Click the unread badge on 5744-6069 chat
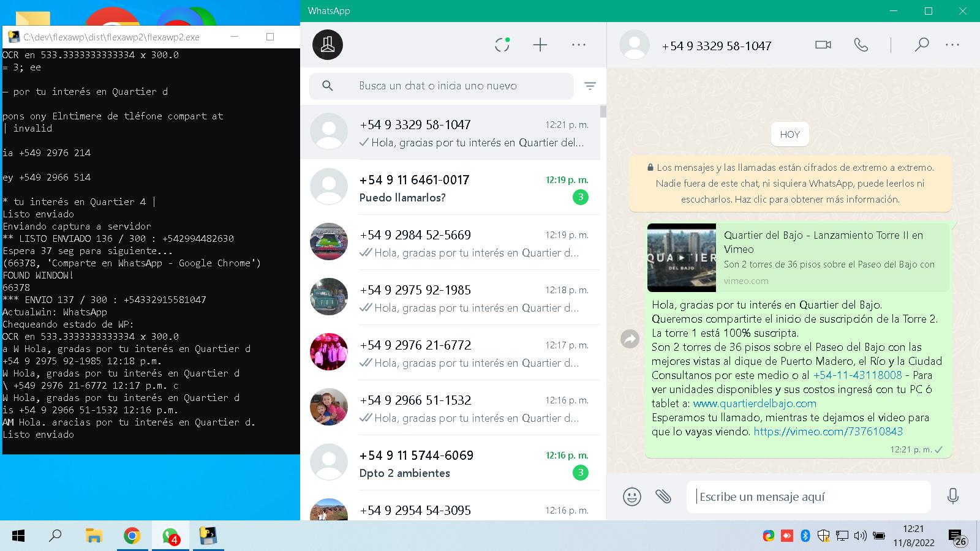 tap(580, 473)
